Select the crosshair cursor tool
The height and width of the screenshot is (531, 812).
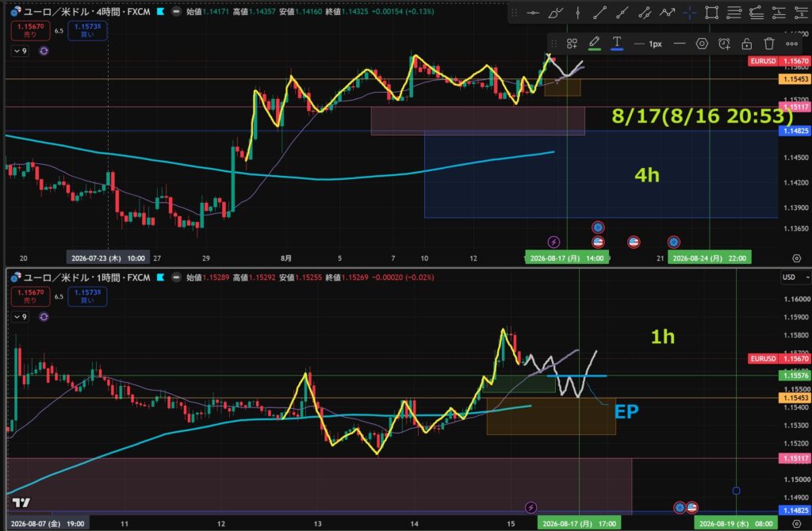click(x=689, y=13)
